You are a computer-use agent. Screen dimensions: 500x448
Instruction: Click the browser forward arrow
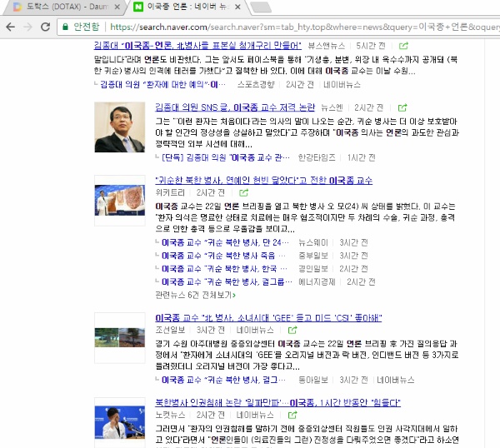(x=28, y=27)
